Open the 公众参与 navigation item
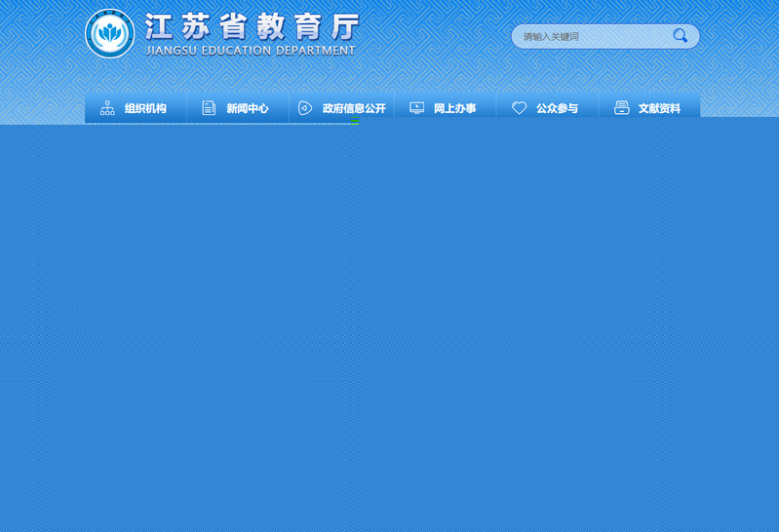Viewport: 779px width, 532px height. pyautogui.click(x=557, y=108)
